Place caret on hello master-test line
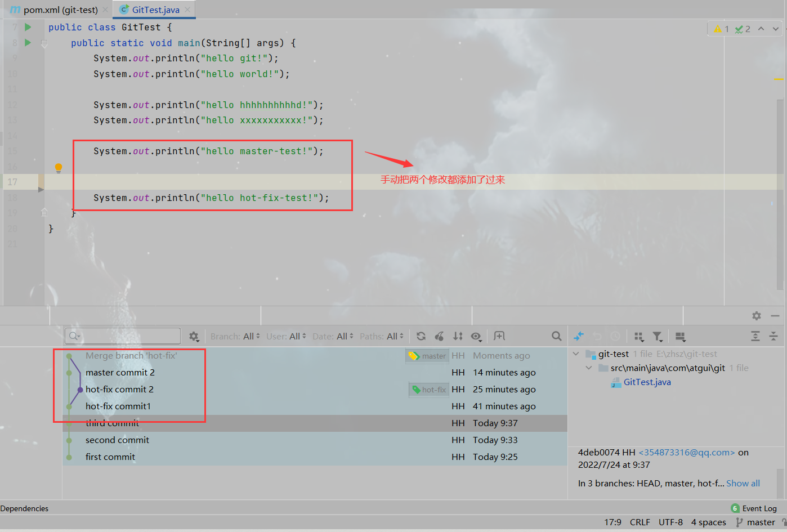 coord(208,151)
